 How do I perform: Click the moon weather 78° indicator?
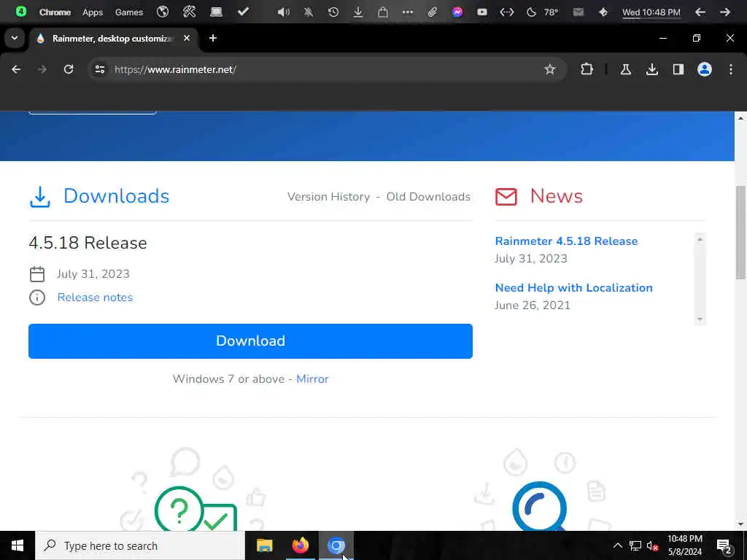point(542,12)
